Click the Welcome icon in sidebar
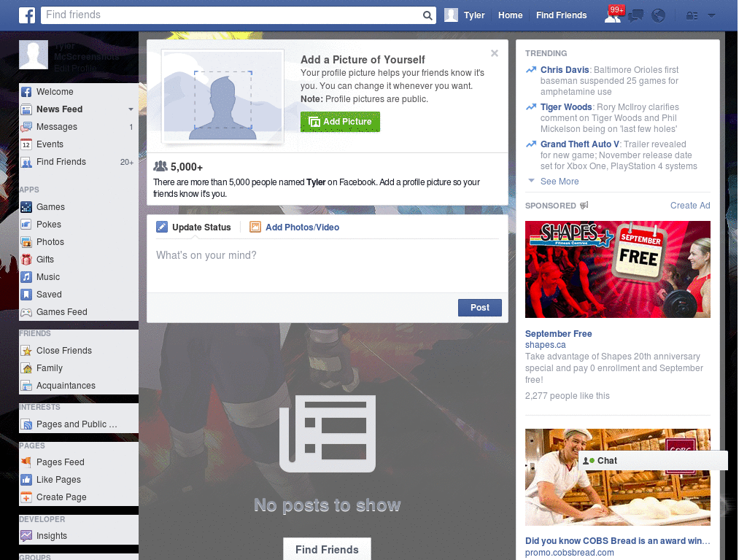Image resolution: width=747 pixels, height=560 pixels. (26, 92)
